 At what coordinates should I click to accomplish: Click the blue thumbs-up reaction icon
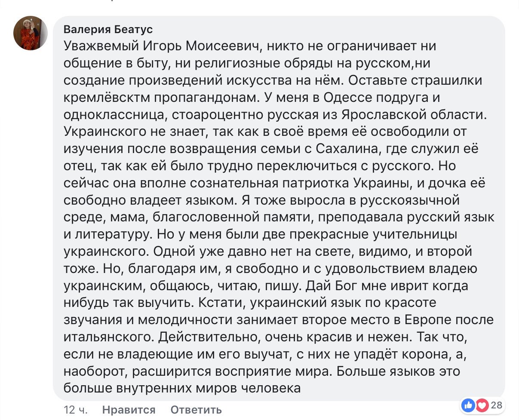[468, 405]
